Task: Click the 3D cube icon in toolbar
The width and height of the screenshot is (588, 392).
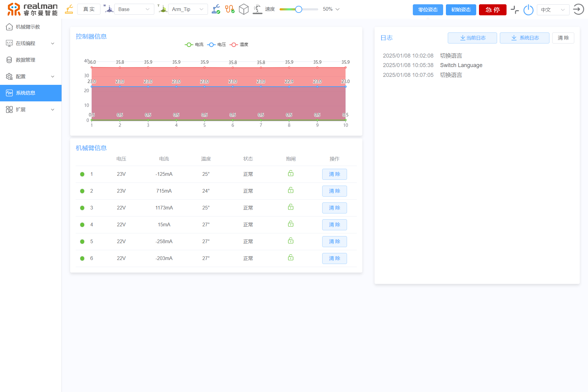Action: point(243,9)
